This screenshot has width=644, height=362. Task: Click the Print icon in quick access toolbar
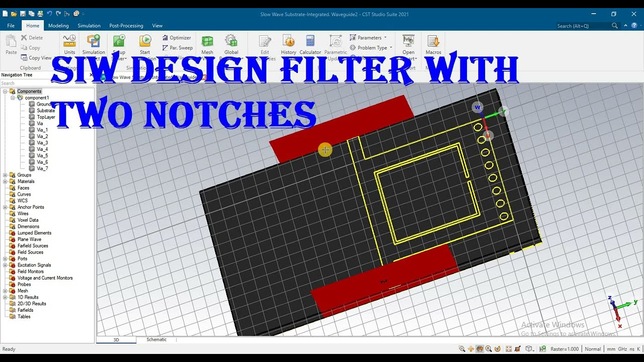[40, 14]
